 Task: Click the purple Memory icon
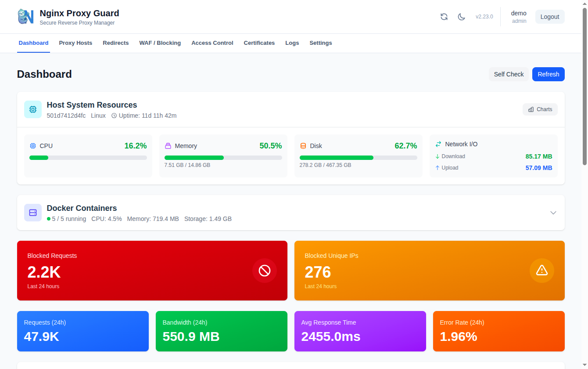point(168,146)
